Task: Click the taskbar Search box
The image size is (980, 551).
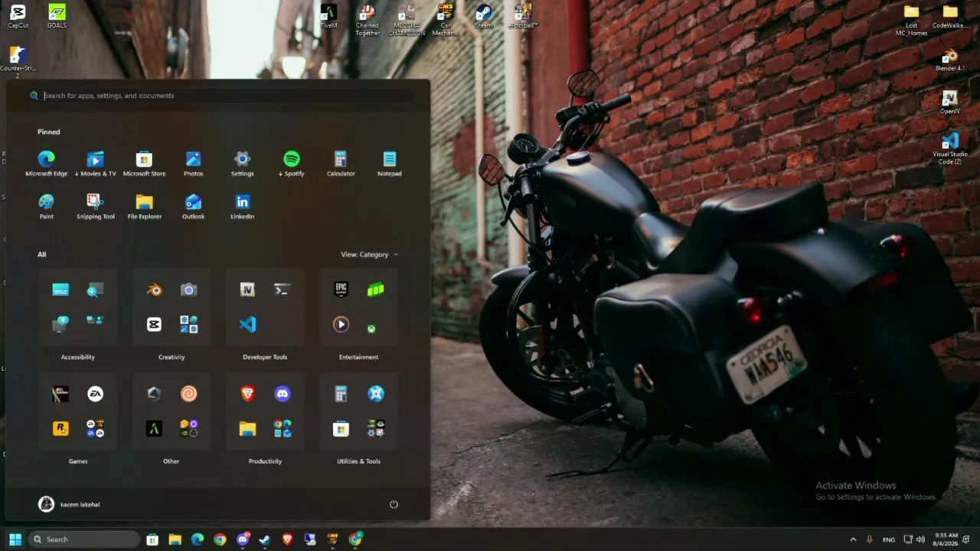Action: pyautogui.click(x=84, y=540)
